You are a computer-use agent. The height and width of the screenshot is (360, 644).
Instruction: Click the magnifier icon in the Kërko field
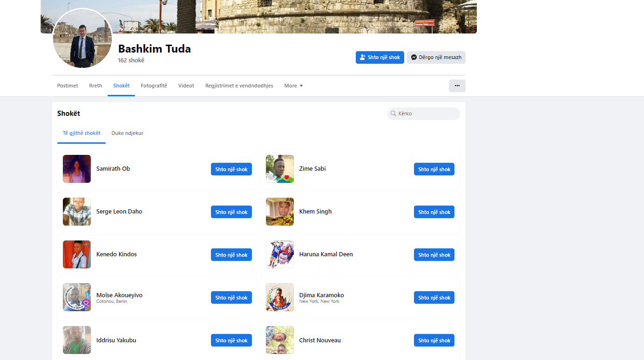pos(393,113)
